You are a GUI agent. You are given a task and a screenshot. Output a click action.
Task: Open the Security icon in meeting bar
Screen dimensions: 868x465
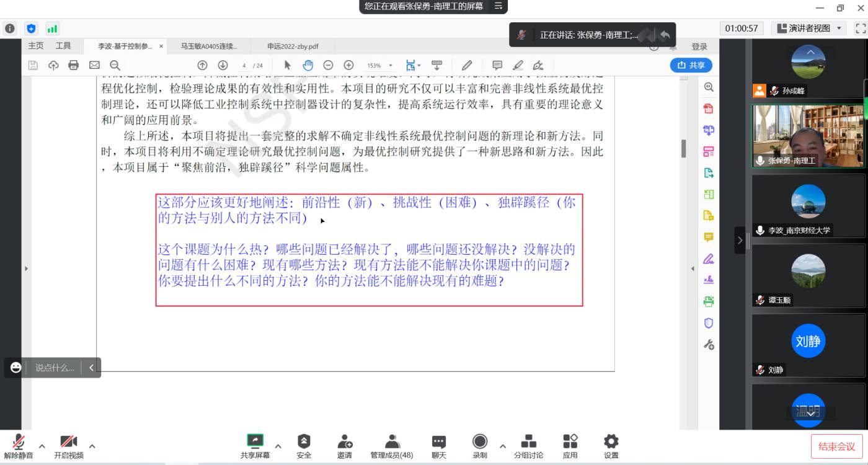pyautogui.click(x=304, y=446)
